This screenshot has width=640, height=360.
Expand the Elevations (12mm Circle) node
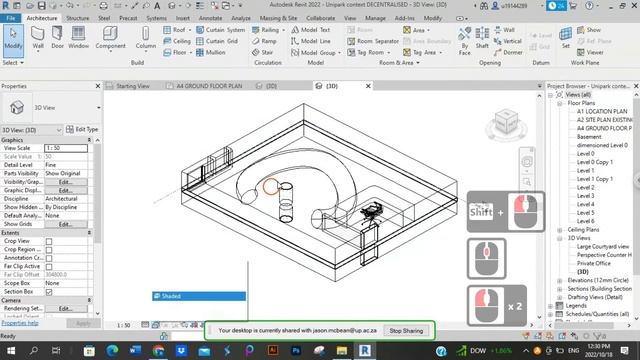coord(560,280)
